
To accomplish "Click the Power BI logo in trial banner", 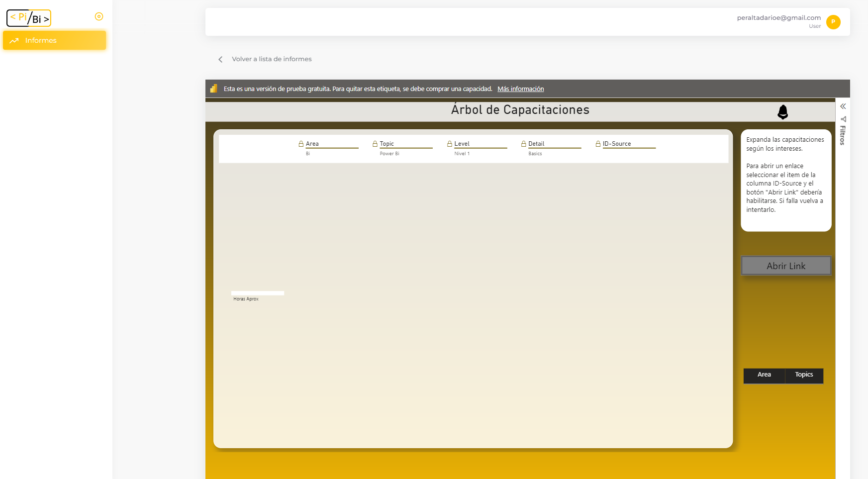I will click(213, 89).
